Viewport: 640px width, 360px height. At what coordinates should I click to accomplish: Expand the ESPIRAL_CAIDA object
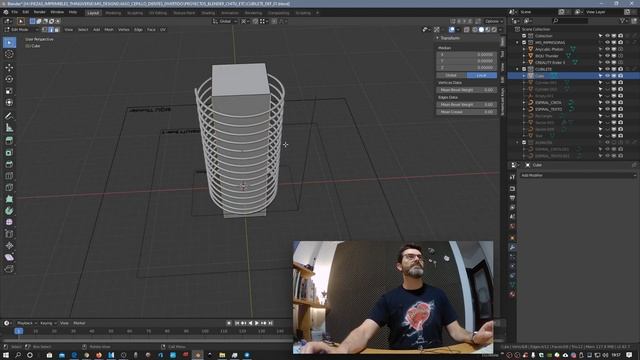pyautogui.click(x=524, y=102)
